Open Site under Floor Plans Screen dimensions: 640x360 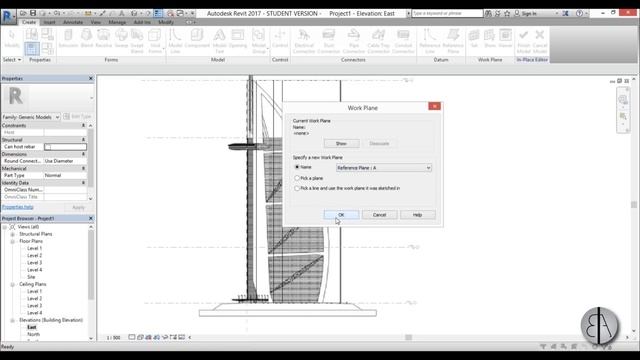tap(31, 277)
